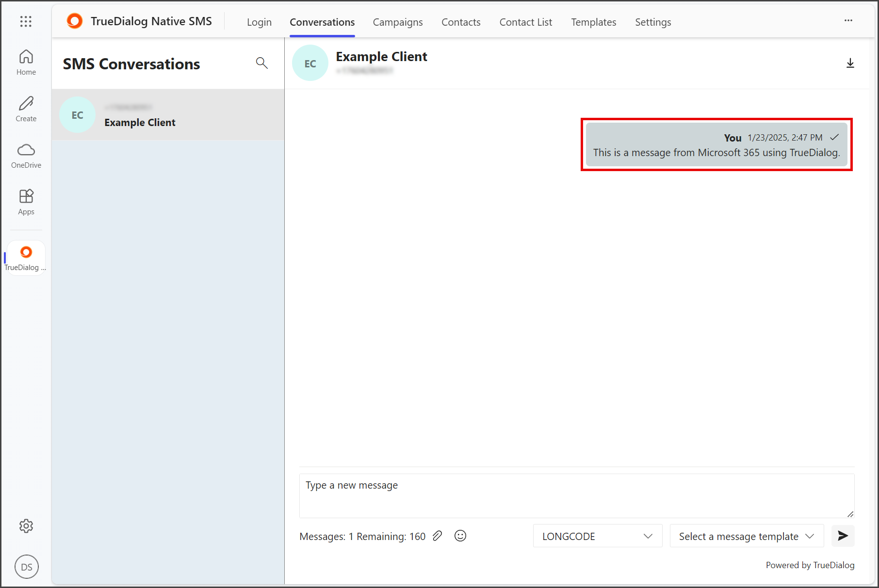Select the TrueDialog app in sidebar
The width and height of the screenshot is (879, 588).
pos(25,258)
